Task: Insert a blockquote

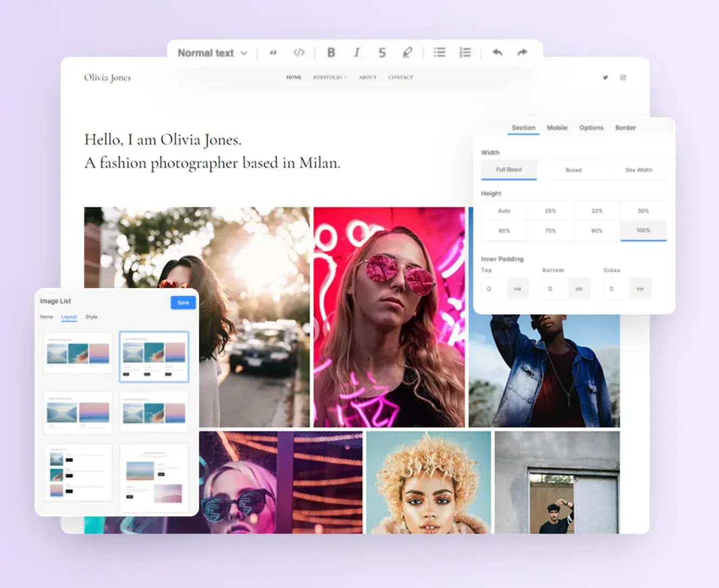Action: [x=273, y=52]
